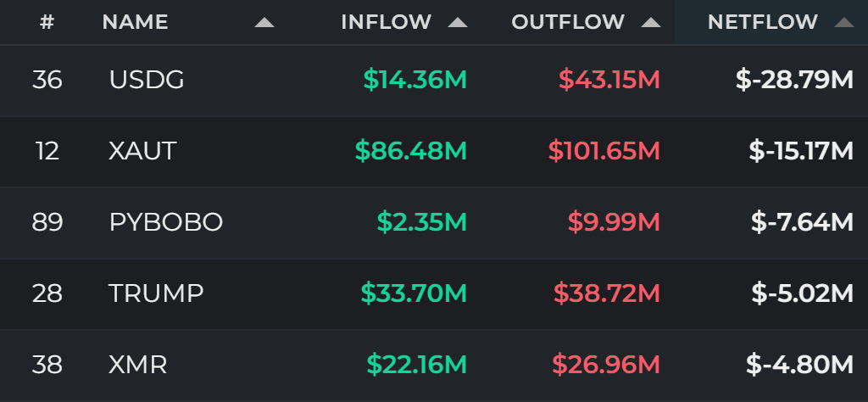Viewport: 868px width, 402px height.
Task: Click XMR inflow value $22.16M
Action: (x=417, y=365)
